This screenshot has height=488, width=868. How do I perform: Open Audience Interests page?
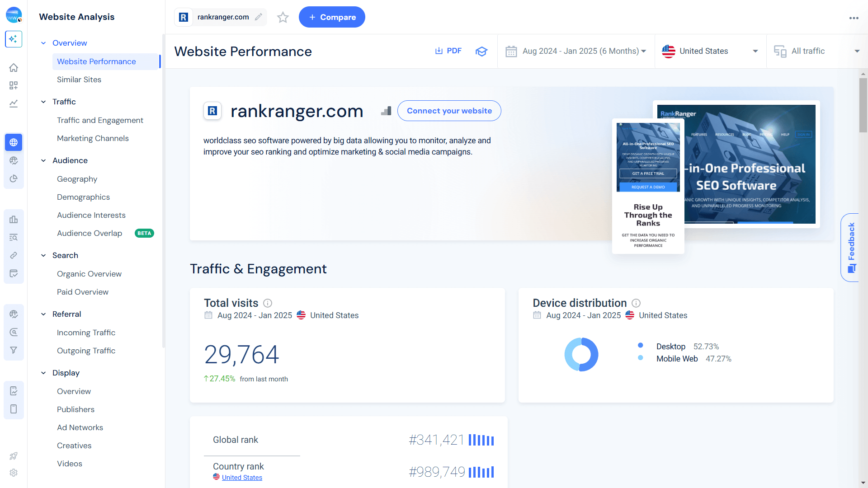[91, 215]
